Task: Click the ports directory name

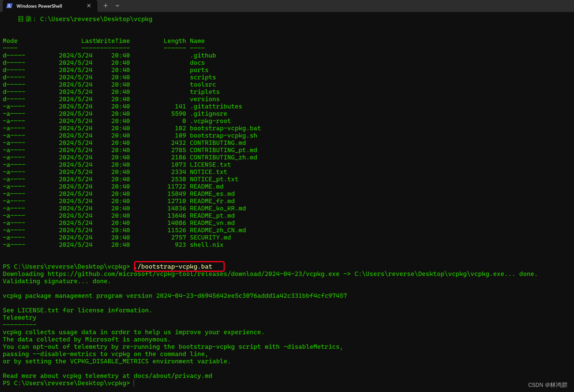Action: 199,70
